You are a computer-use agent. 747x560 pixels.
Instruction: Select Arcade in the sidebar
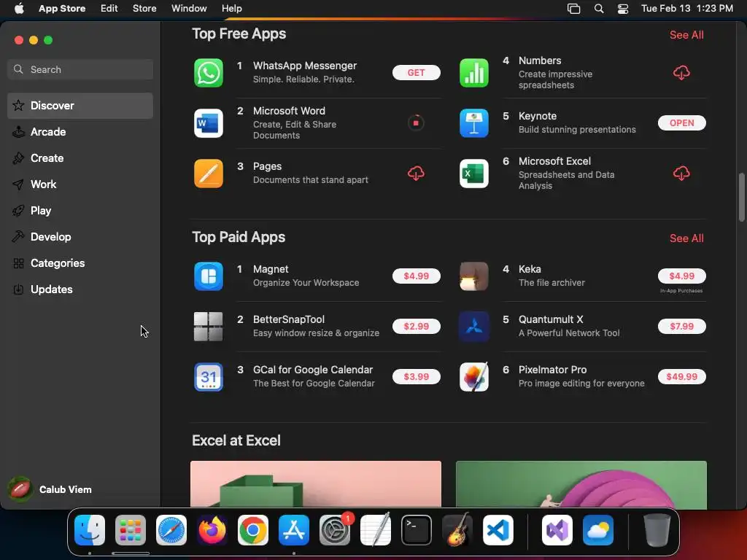80,132
